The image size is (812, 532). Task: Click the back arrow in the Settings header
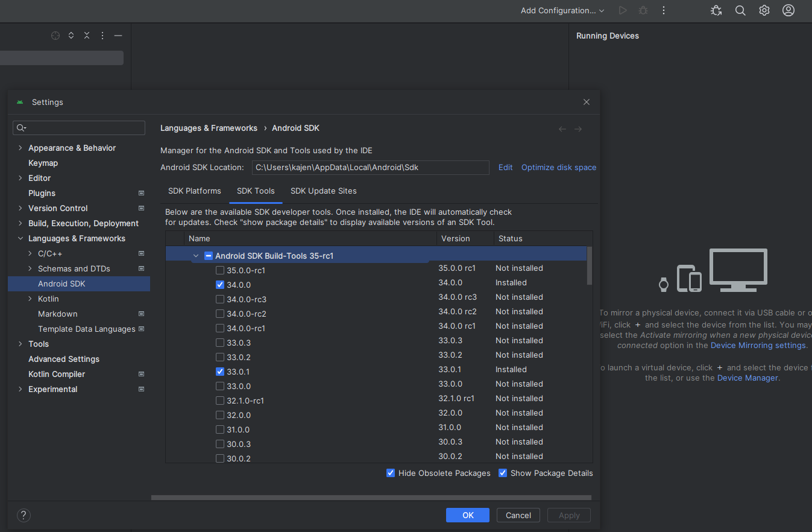click(562, 128)
